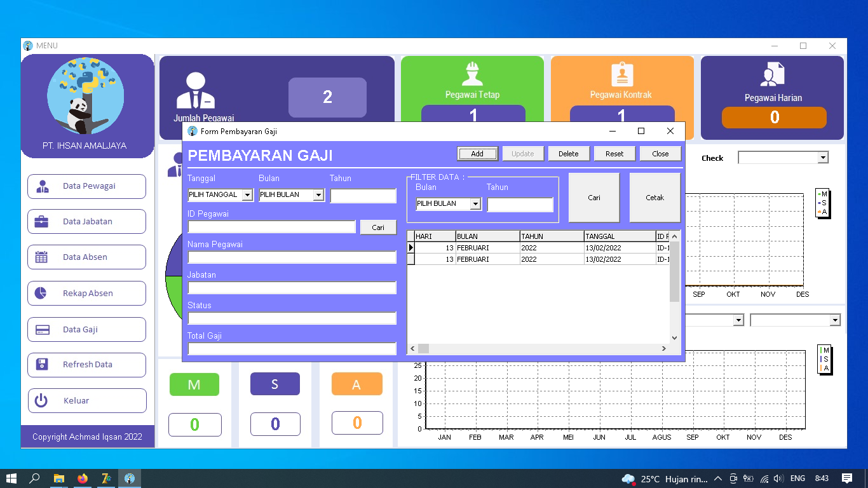This screenshot has width=868, height=488.
Task: Click inside the Tahun input field
Action: 363,196
